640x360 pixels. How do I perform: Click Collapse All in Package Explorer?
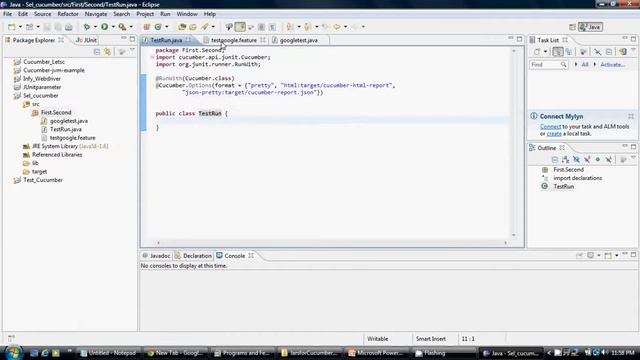click(x=97, y=52)
